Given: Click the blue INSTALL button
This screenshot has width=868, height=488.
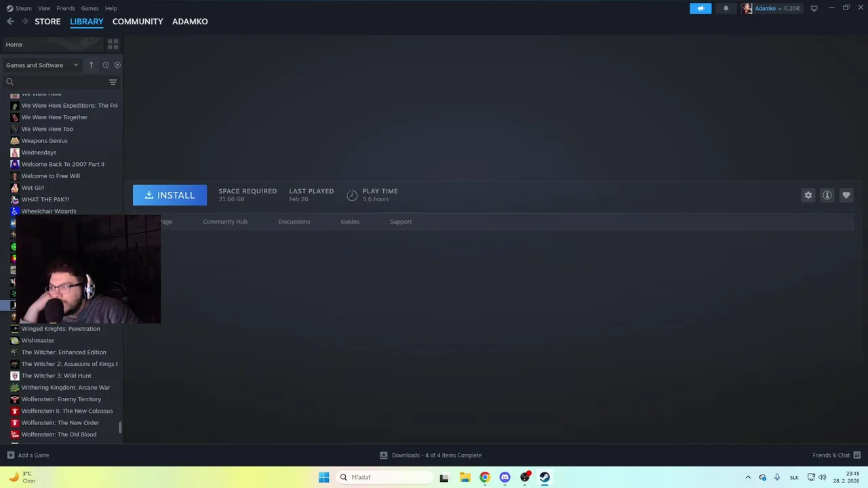Looking at the screenshot, I should pos(170,195).
